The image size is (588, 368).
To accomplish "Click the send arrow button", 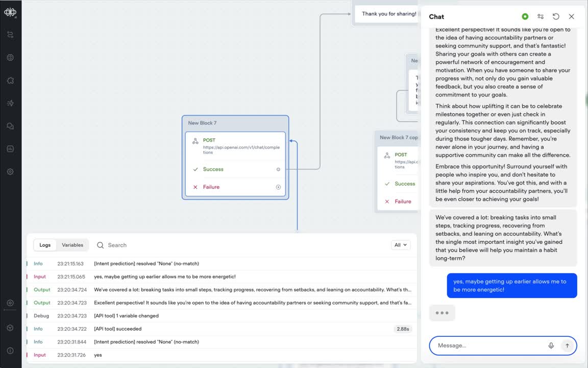I will (x=567, y=346).
